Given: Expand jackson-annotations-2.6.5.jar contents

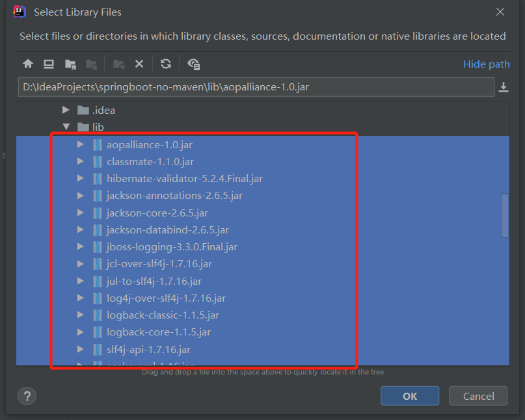Looking at the screenshot, I should click(x=81, y=196).
